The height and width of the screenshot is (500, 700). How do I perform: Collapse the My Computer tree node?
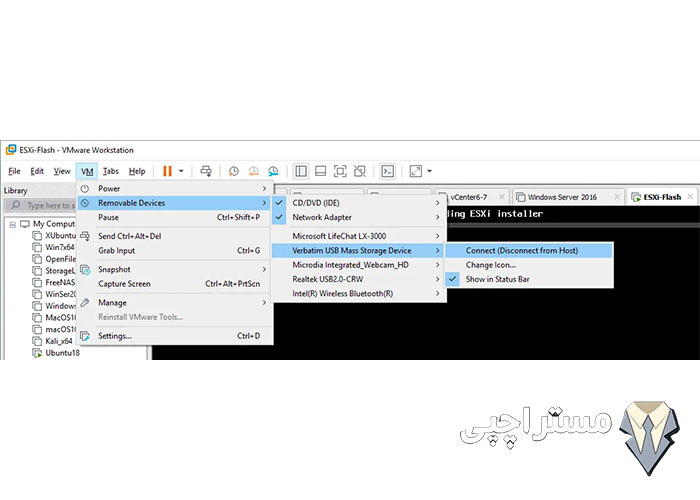11,224
